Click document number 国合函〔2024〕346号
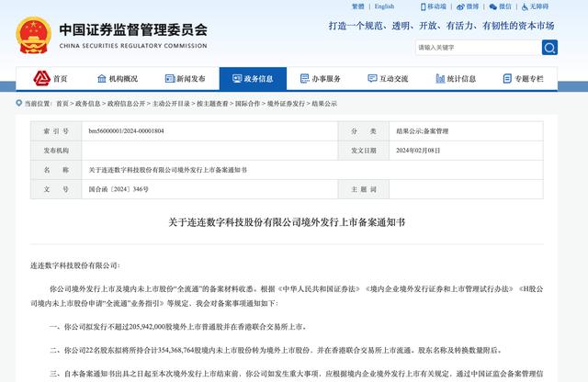The height and width of the screenshot is (382, 588). [119, 189]
